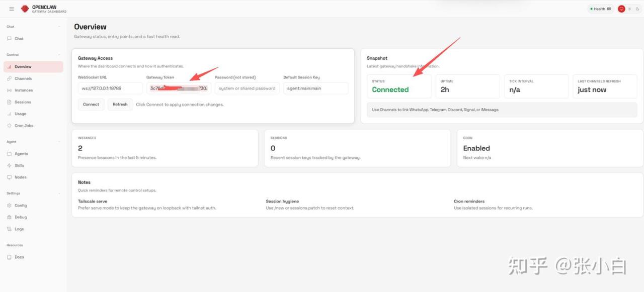644x292 pixels.
Task: Open the Debug settings page
Action: 21,217
